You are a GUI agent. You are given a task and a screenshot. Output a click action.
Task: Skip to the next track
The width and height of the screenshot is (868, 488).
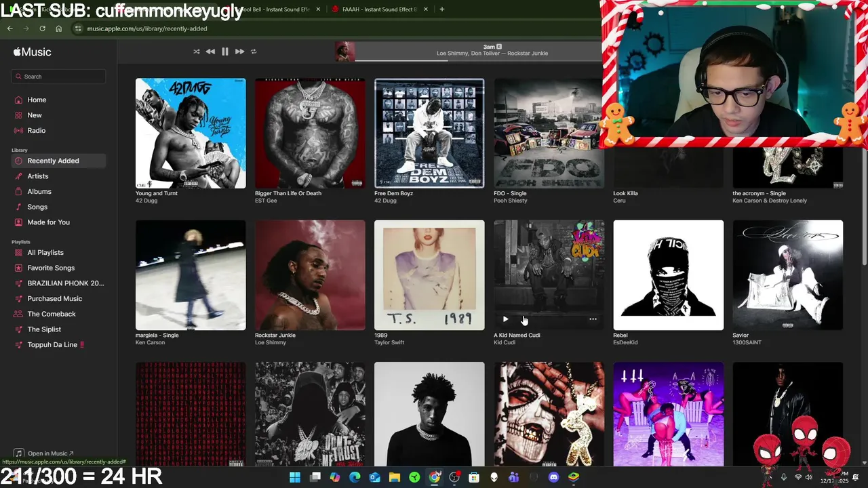click(239, 52)
